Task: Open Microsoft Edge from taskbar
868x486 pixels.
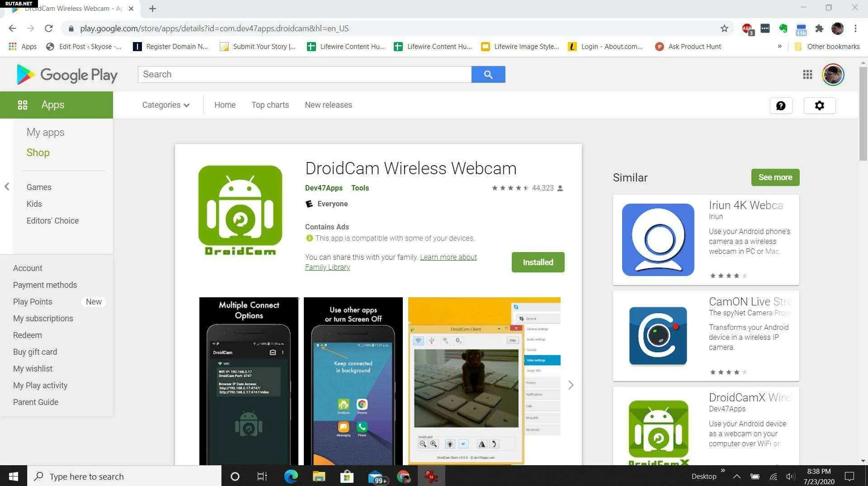Action: point(291,476)
